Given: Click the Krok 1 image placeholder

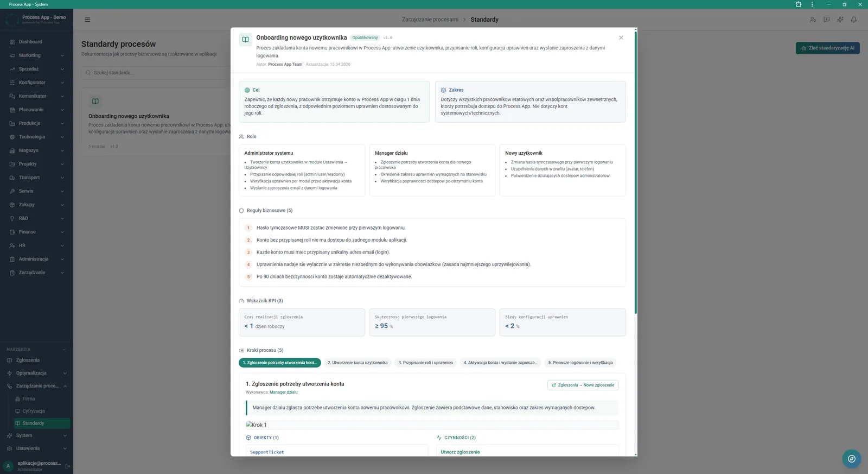Looking at the screenshot, I should [432, 425].
